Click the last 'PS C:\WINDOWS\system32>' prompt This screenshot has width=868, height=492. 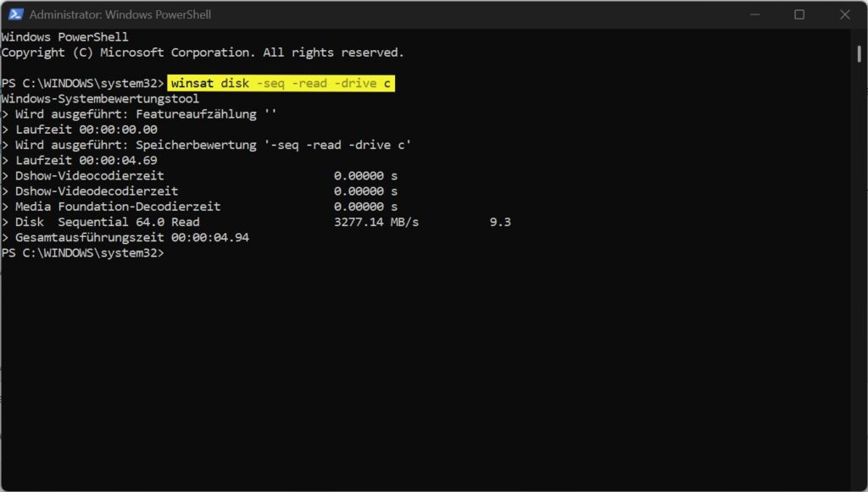82,253
